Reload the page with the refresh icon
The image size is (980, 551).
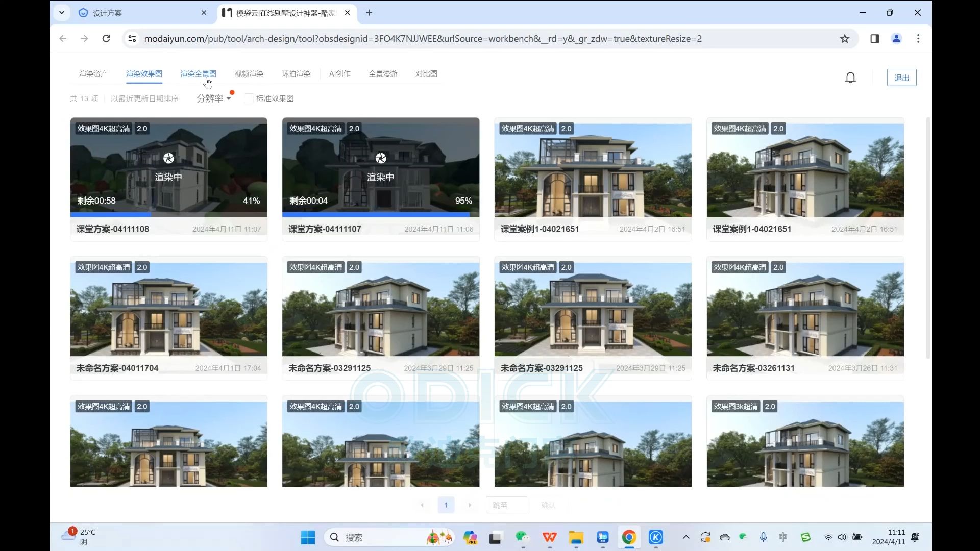(106, 39)
